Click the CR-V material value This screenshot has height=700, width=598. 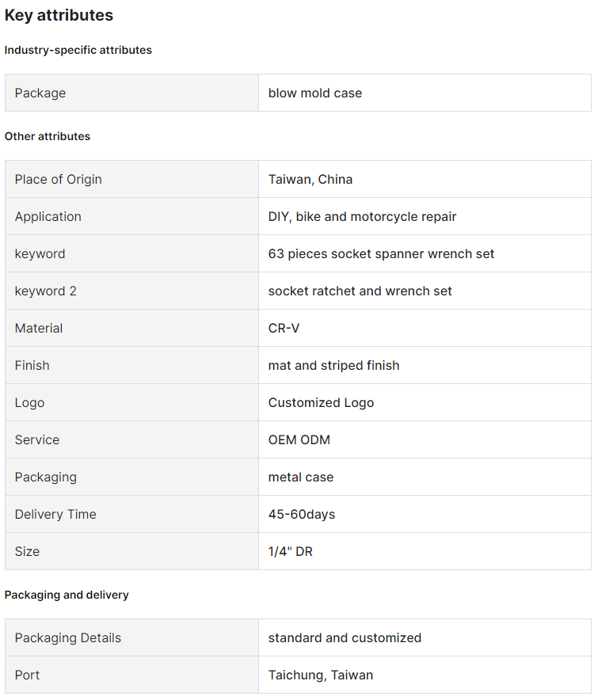click(x=284, y=328)
